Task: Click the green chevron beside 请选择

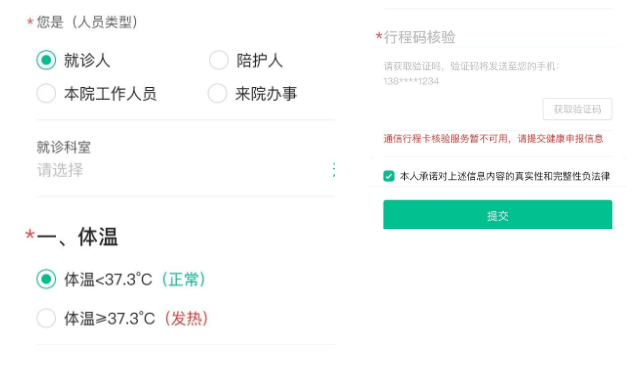Action: [x=333, y=170]
